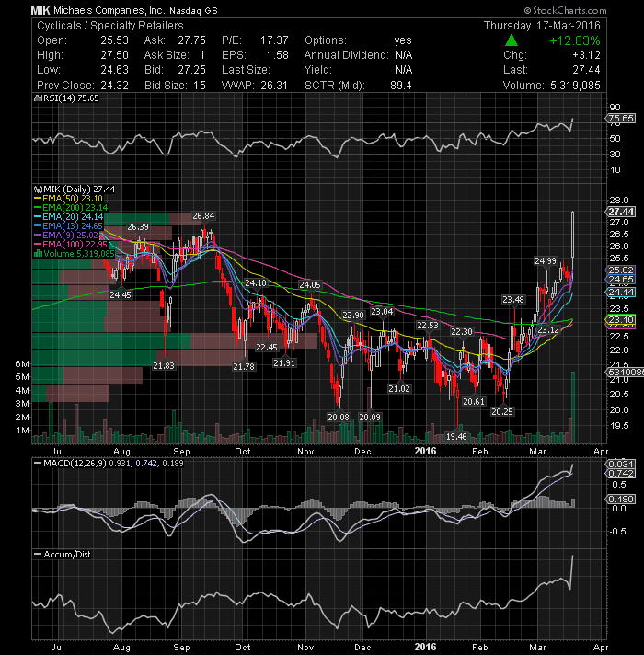Click the 19.46 low price annotation
This screenshot has width=644, height=655.
456,437
